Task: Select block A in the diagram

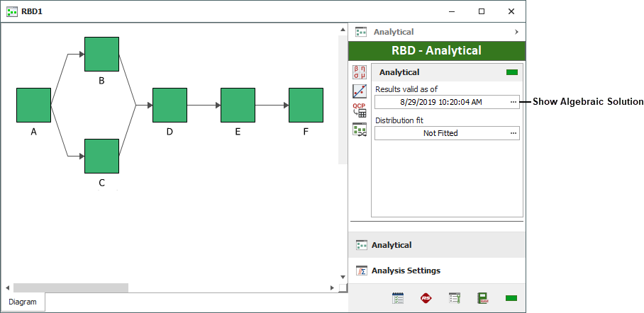Action: [33, 106]
